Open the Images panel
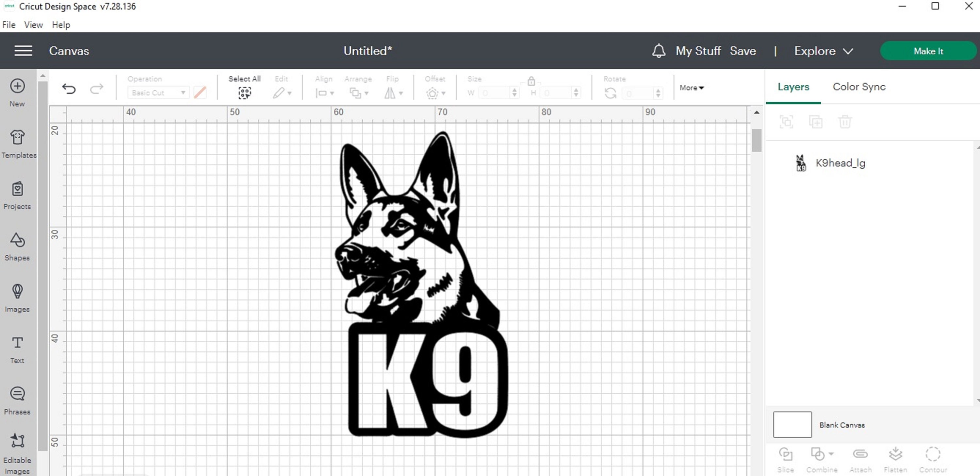The height and width of the screenshot is (476, 980). tap(17, 297)
